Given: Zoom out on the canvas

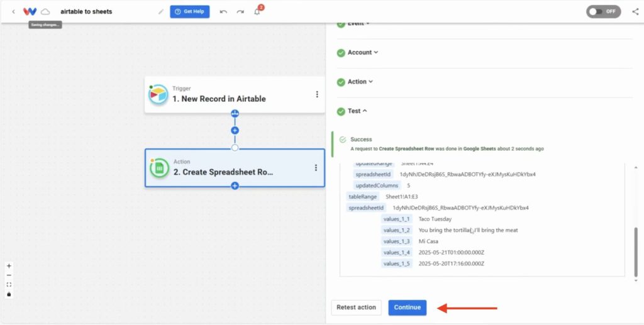Looking at the screenshot, I should 9,275.
